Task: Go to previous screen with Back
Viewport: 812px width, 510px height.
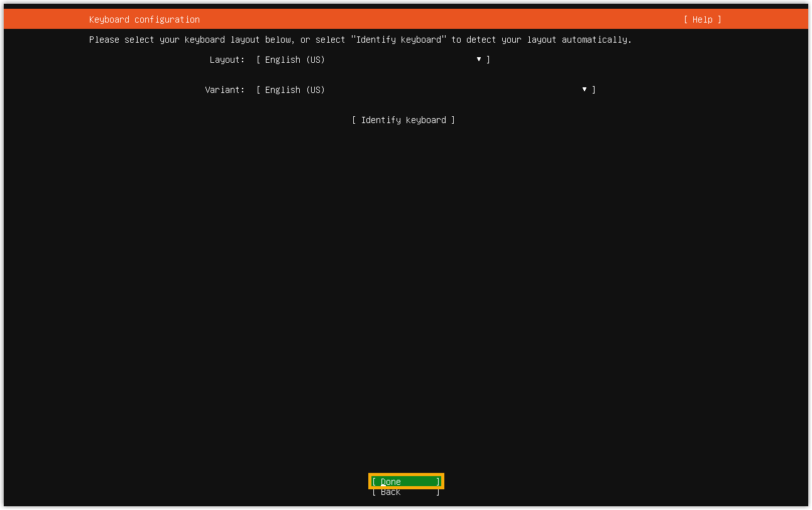Action: pos(405,492)
